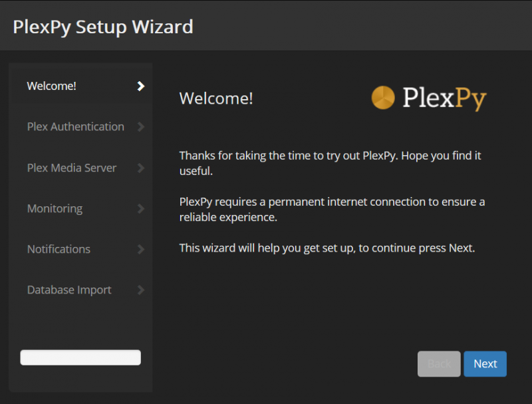
Task: Click the wizard progress bar
Action: [x=80, y=357]
